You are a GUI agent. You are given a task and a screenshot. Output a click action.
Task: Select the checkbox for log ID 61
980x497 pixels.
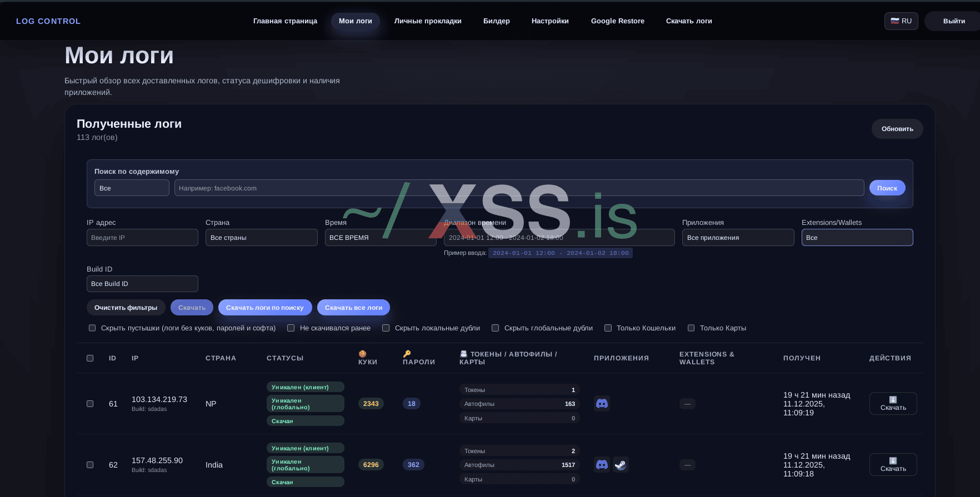point(90,404)
